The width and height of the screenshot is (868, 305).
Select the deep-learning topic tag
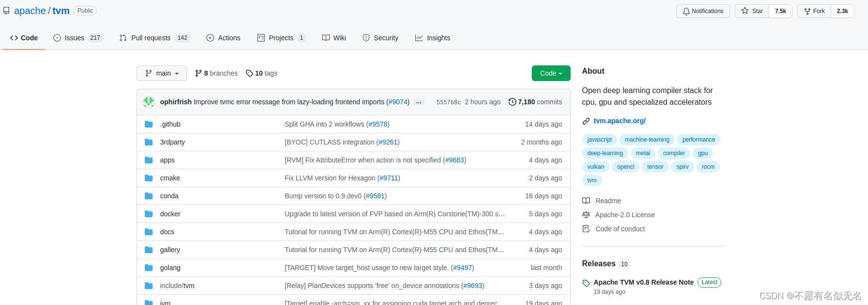pyautogui.click(x=605, y=153)
